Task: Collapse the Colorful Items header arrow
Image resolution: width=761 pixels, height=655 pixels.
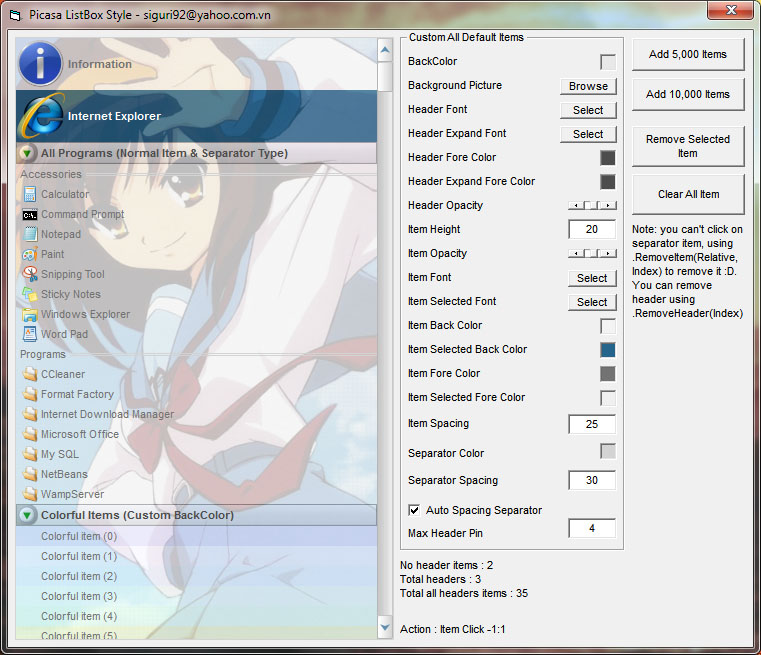Action: point(27,515)
